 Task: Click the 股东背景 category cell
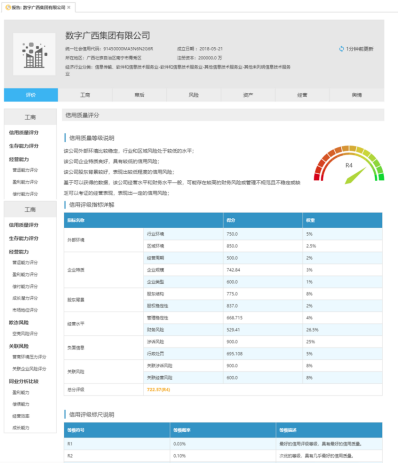(104, 300)
